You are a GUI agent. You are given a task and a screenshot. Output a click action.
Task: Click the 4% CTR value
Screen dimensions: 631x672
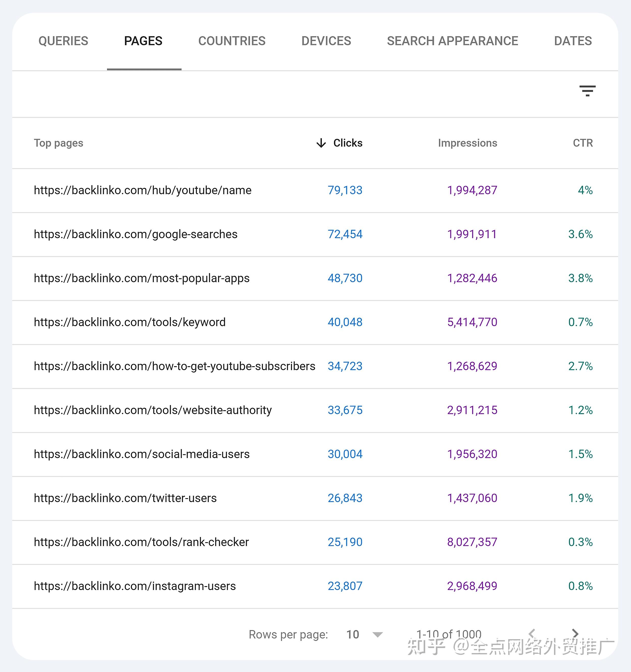coord(585,190)
